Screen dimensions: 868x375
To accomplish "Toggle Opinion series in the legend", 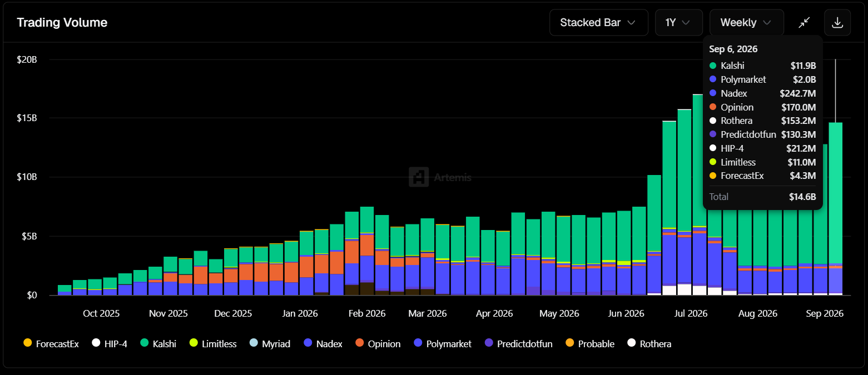I will point(378,344).
